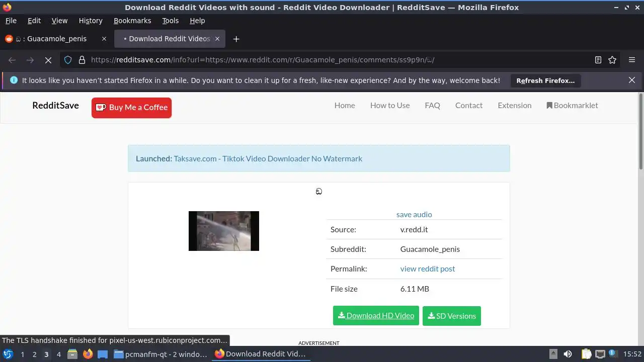644x362 pixels.
Task: Click the forward navigation arrow
Action: pos(30,60)
